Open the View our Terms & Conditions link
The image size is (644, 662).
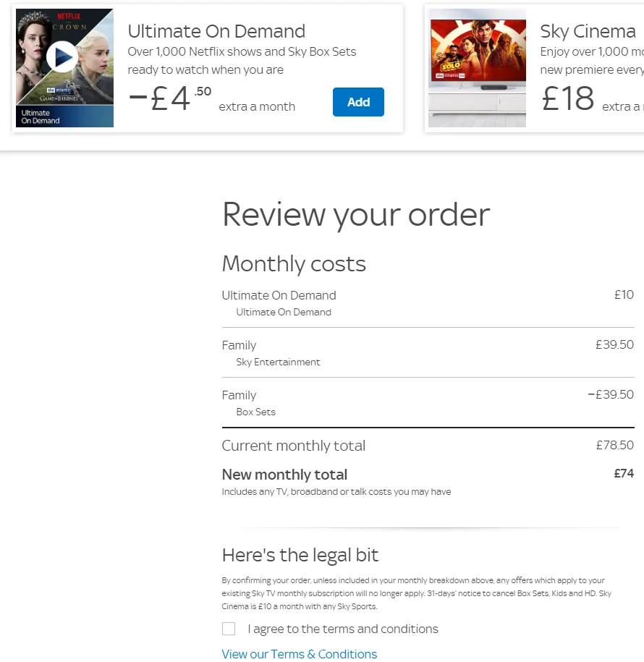(300, 654)
